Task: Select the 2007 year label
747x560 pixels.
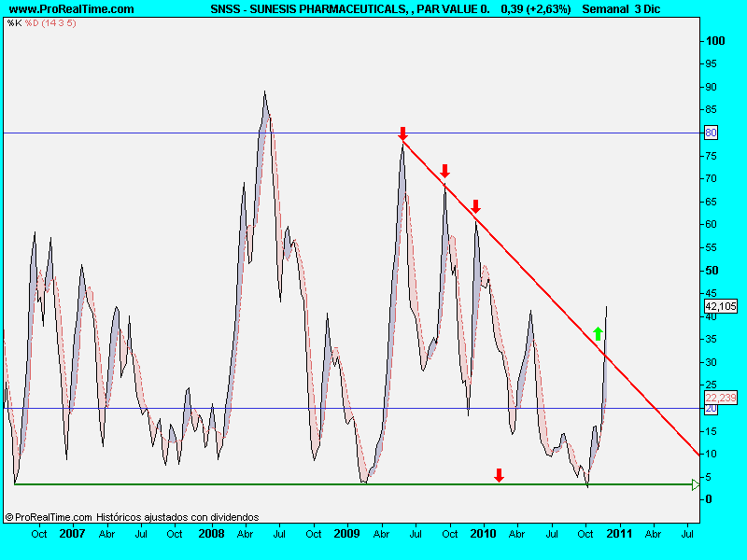Action: click(73, 534)
